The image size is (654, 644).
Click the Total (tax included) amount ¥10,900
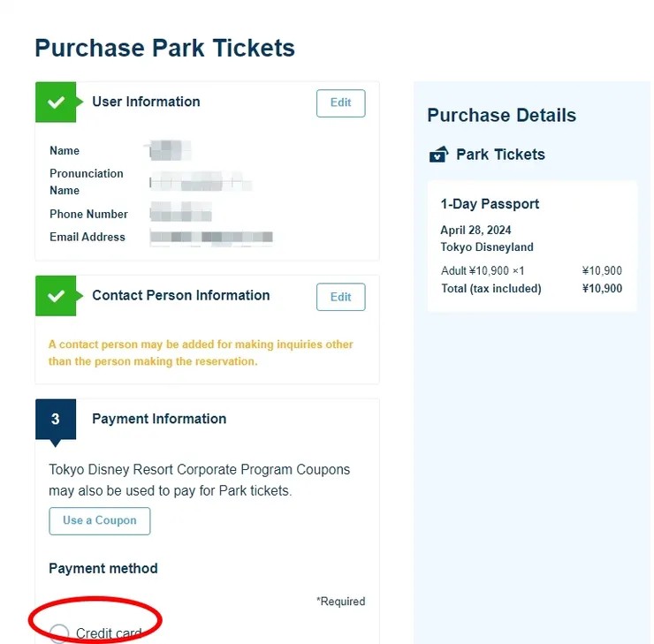pos(601,289)
